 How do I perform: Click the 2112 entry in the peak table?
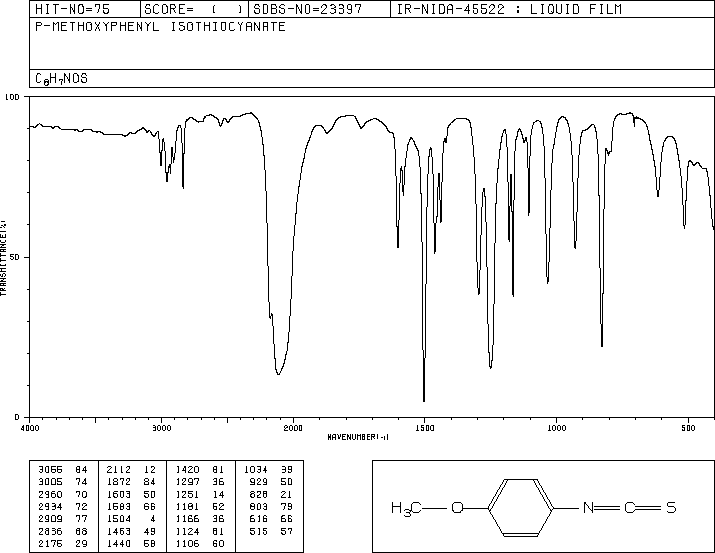[119, 470]
